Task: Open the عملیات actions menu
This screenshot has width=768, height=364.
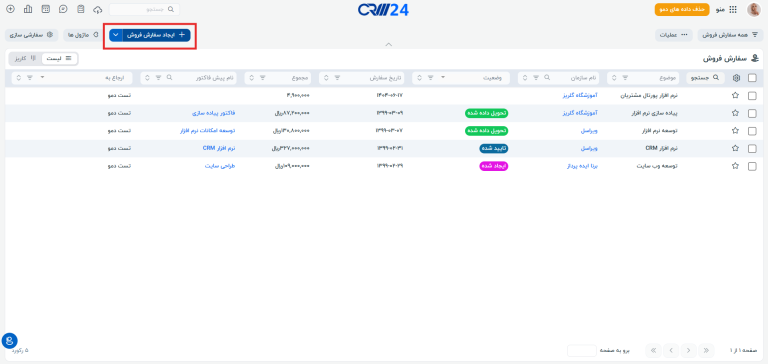Action: pos(674,35)
